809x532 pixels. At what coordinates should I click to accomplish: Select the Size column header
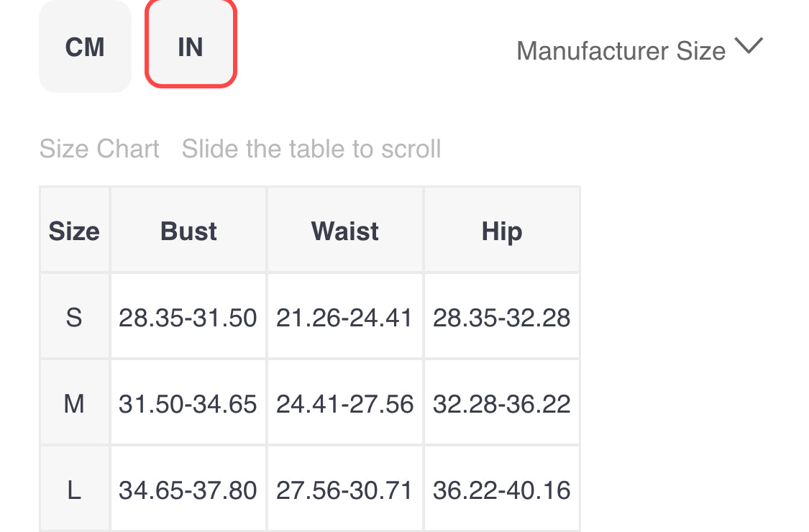tap(74, 231)
